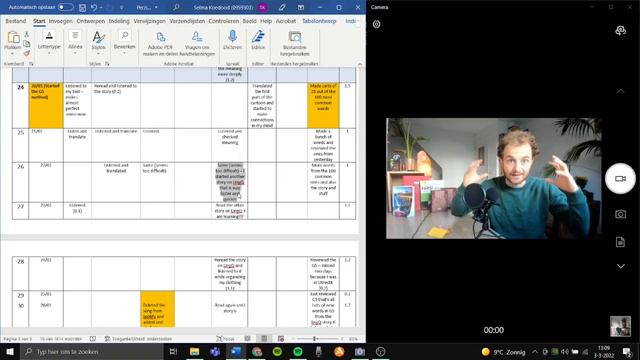640x360 pixels.
Task: Open the Lettertype (font) group
Action: (49, 42)
